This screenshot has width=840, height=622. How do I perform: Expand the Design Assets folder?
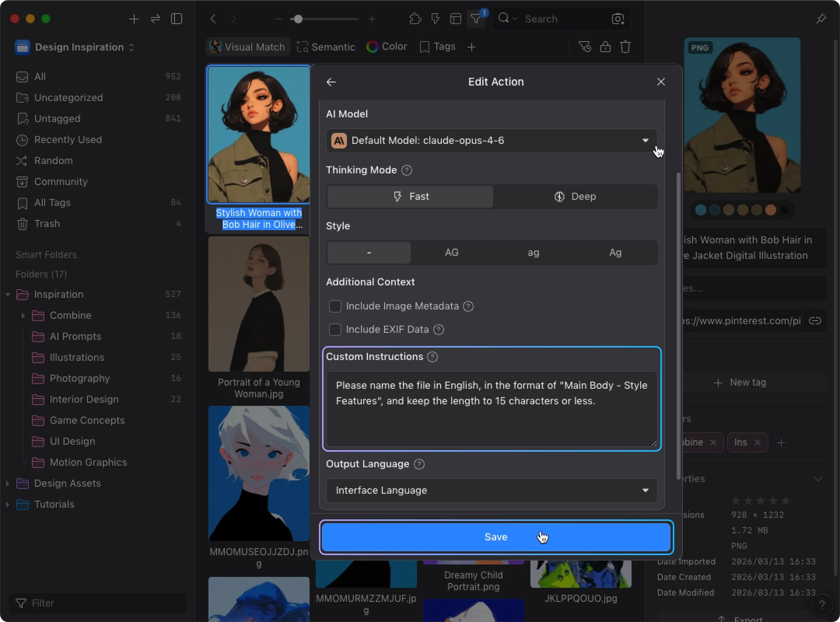click(7, 483)
